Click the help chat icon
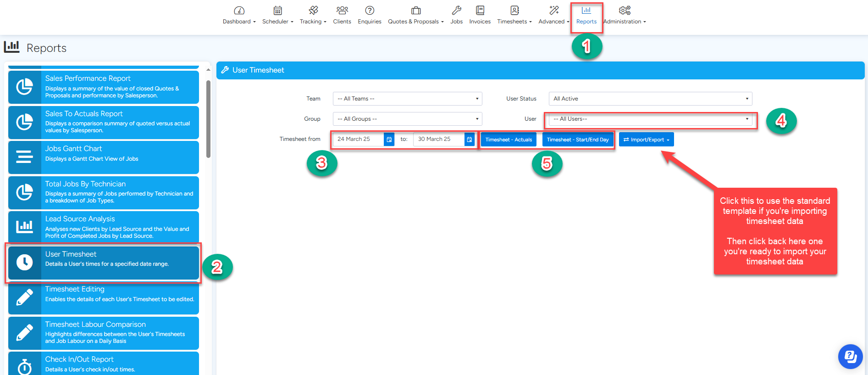This screenshot has width=868, height=375. click(850, 356)
